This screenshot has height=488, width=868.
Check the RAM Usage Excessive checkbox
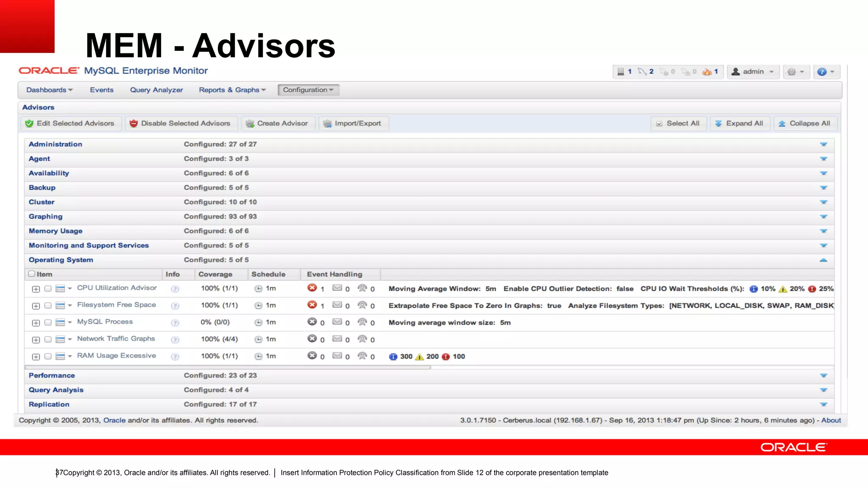[48, 356]
